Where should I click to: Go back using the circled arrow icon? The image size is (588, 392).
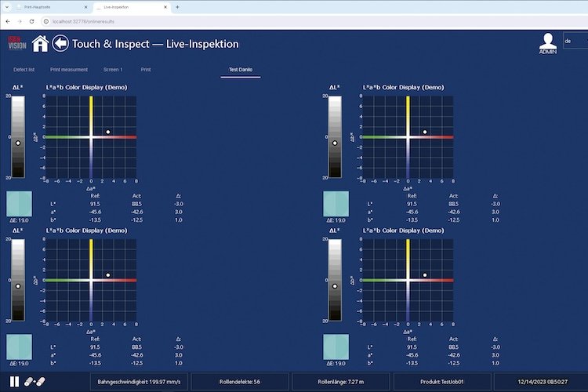click(x=60, y=44)
